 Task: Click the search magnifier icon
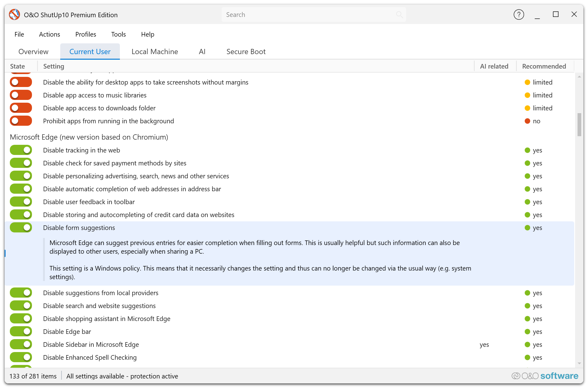coord(399,14)
